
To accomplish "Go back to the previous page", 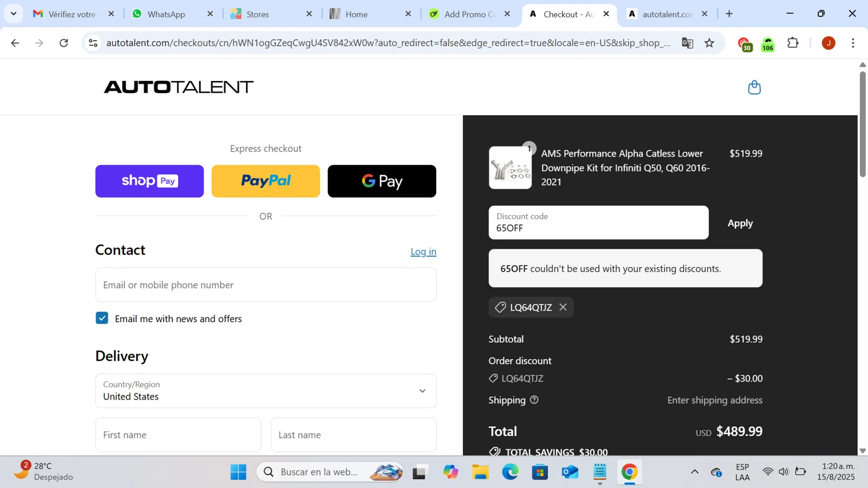I will coord(15,43).
